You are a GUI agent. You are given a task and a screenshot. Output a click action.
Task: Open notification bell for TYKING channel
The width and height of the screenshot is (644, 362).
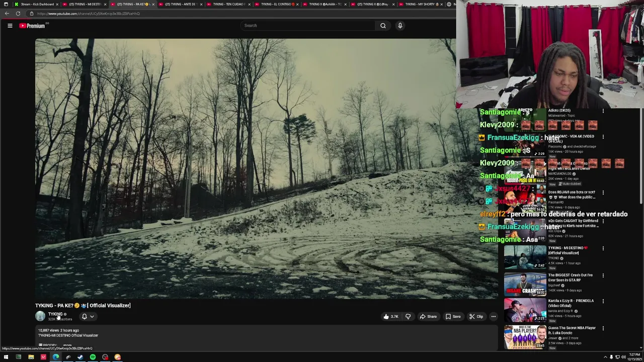85,317
